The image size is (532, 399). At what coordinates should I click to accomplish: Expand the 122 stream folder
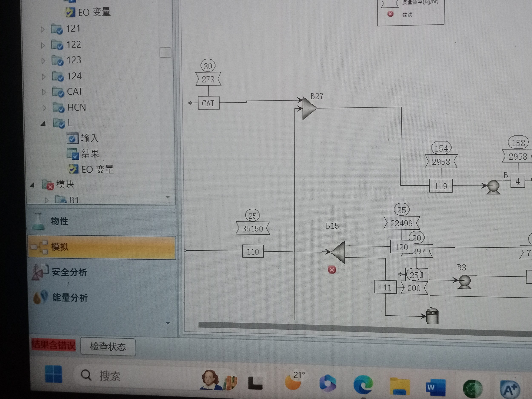tap(43, 46)
